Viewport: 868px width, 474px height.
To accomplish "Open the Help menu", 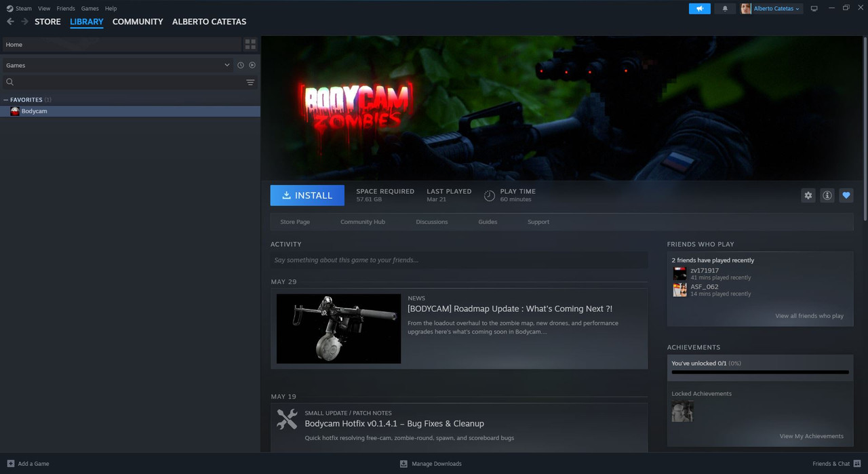I will pos(111,8).
